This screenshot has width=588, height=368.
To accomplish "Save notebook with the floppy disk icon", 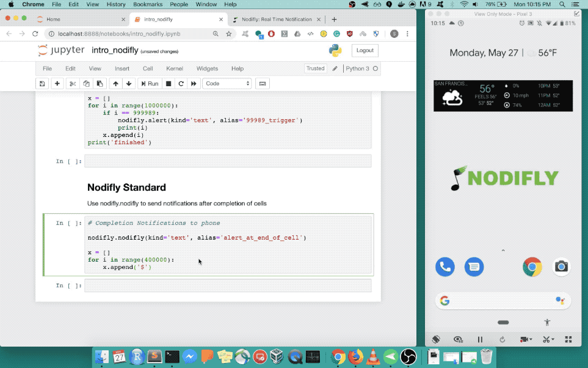I will click(42, 83).
